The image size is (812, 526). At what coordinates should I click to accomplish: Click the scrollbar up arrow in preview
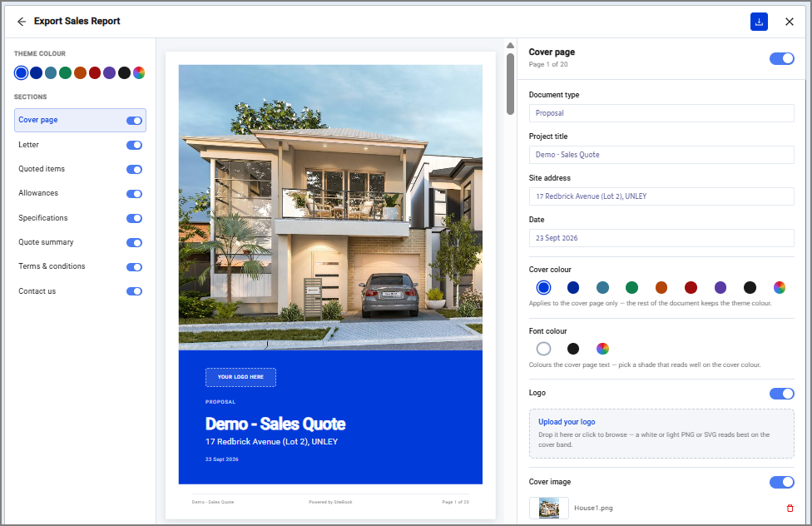point(510,46)
